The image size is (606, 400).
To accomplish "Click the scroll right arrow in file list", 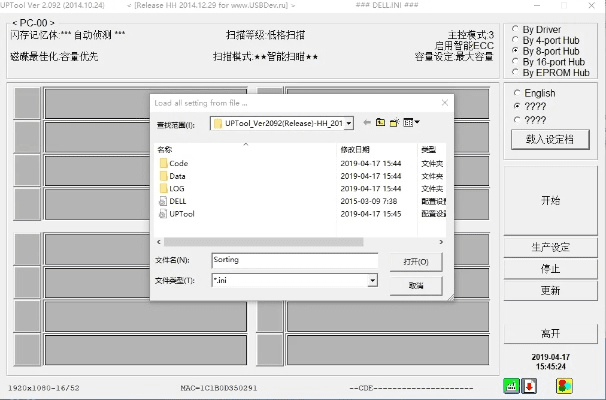I will coord(441,242).
